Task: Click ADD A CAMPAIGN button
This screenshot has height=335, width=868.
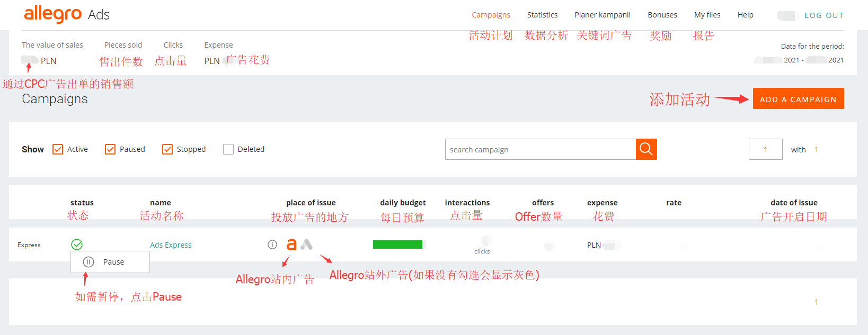Action: pyautogui.click(x=798, y=99)
